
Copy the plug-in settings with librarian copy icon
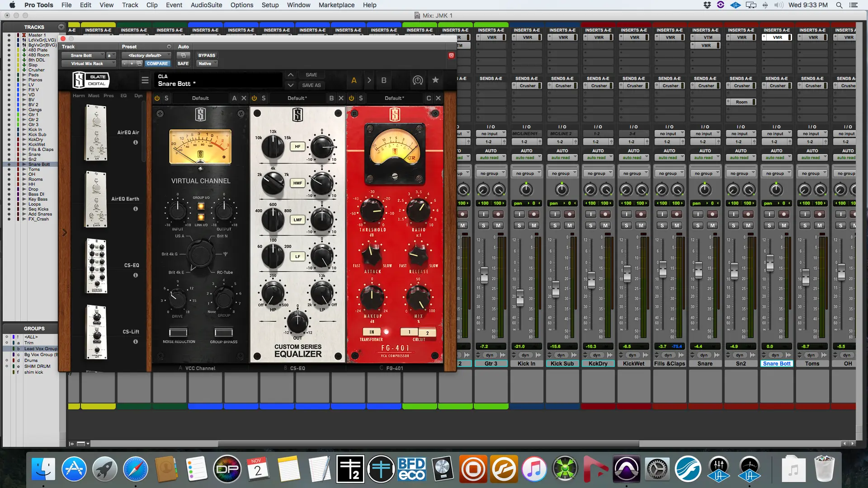coord(139,64)
